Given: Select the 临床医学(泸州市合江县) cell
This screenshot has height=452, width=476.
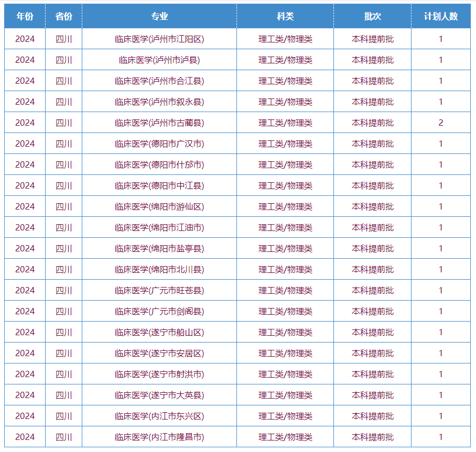Looking at the screenshot, I should (x=159, y=81).
